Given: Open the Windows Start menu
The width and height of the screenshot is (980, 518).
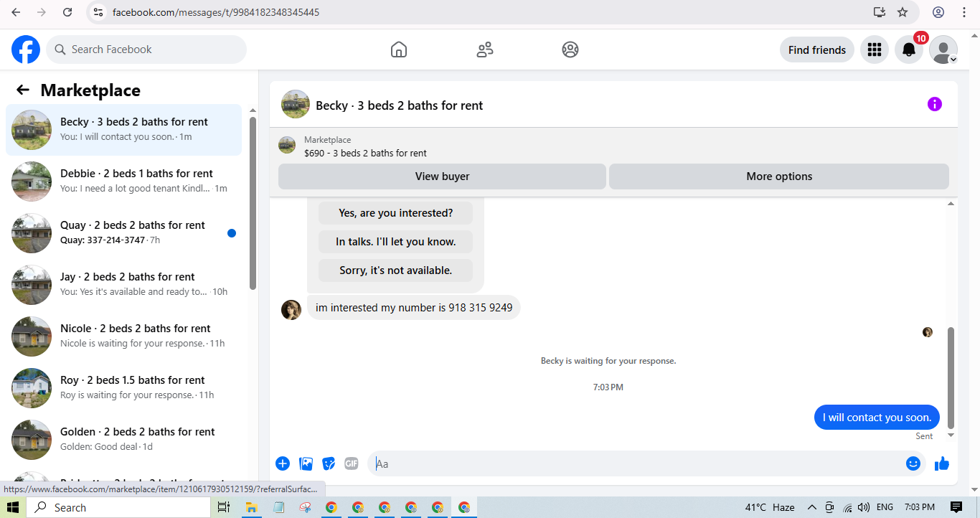Looking at the screenshot, I should [13, 507].
